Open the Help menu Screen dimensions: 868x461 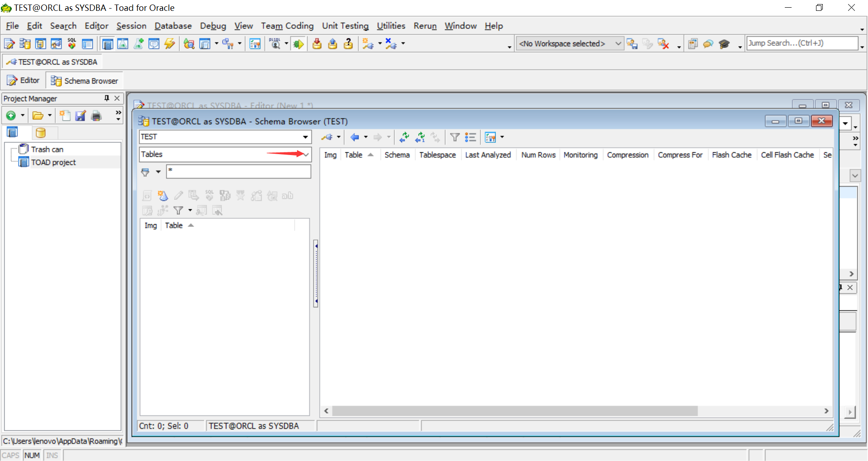coord(494,26)
